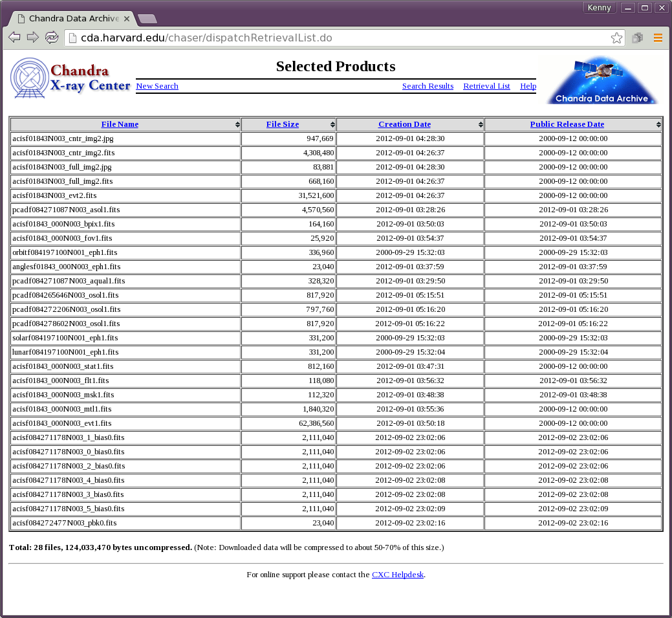Image resolution: width=672 pixels, height=618 pixels.
Task: Toggle sort arrows in File Name column
Action: 237,124
